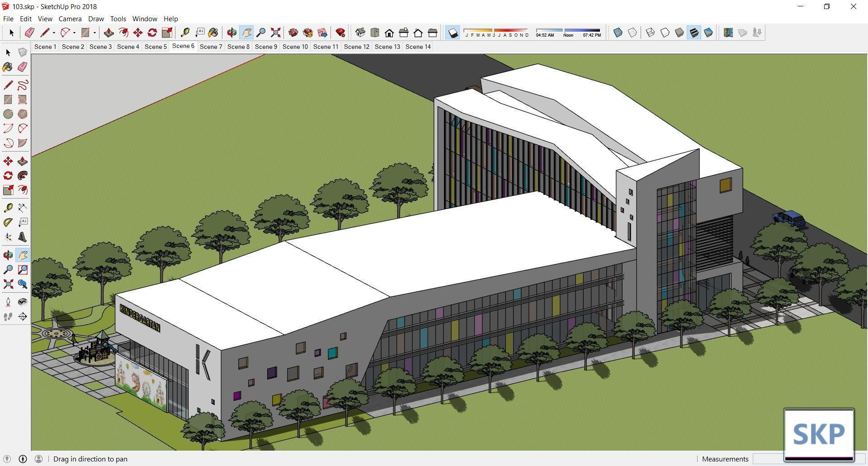868x466 pixels.
Task: Enable Monochrome face style
Action: [x=708, y=33]
